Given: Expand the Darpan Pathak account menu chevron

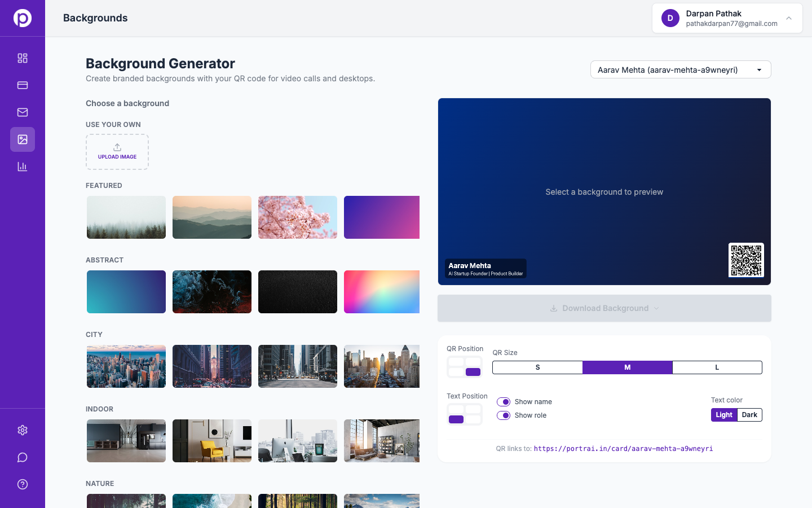Looking at the screenshot, I should point(789,18).
